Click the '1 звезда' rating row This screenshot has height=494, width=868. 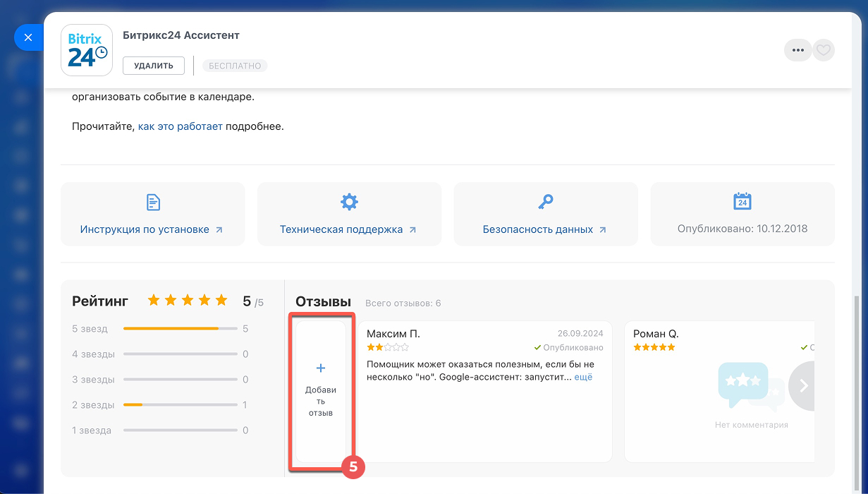pyautogui.click(x=160, y=430)
